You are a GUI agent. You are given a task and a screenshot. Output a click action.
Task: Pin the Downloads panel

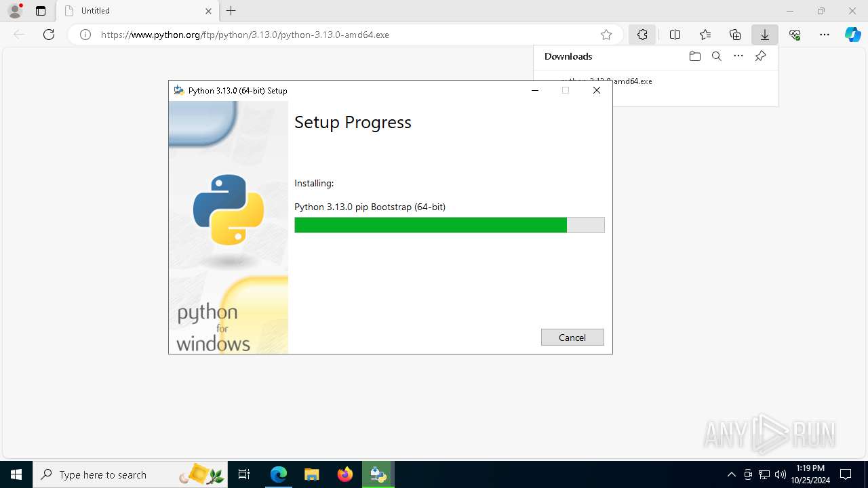tap(760, 56)
